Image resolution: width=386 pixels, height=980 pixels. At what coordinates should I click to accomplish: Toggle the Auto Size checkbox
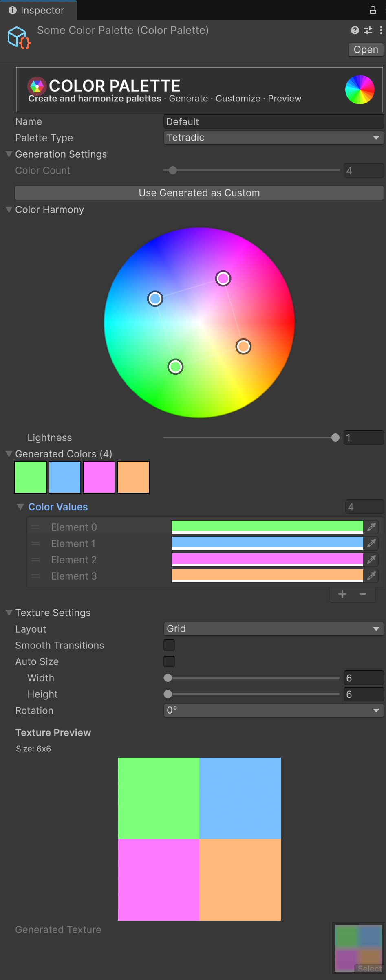(169, 661)
